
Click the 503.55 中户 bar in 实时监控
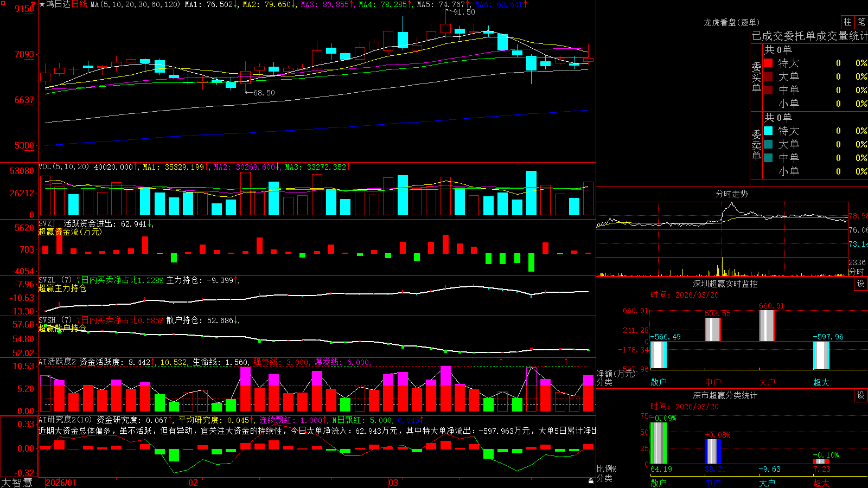(713, 330)
